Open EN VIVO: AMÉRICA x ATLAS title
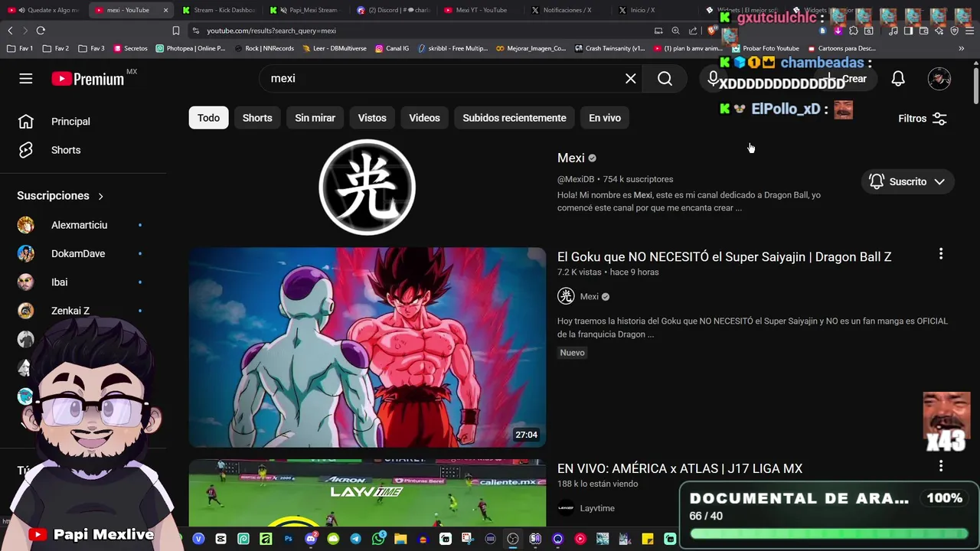Image resolution: width=980 pixels, height=551 pixels. 680,468
